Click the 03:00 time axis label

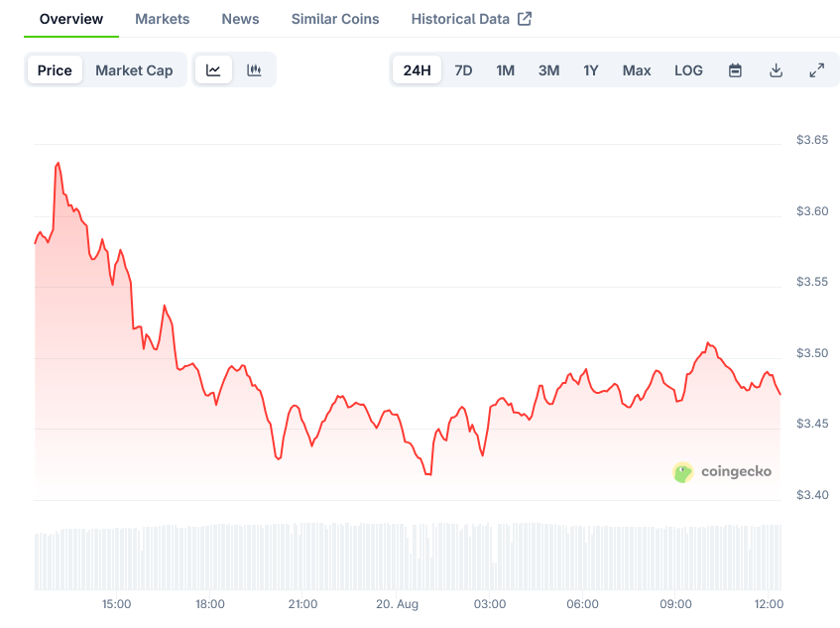point(490,604)
